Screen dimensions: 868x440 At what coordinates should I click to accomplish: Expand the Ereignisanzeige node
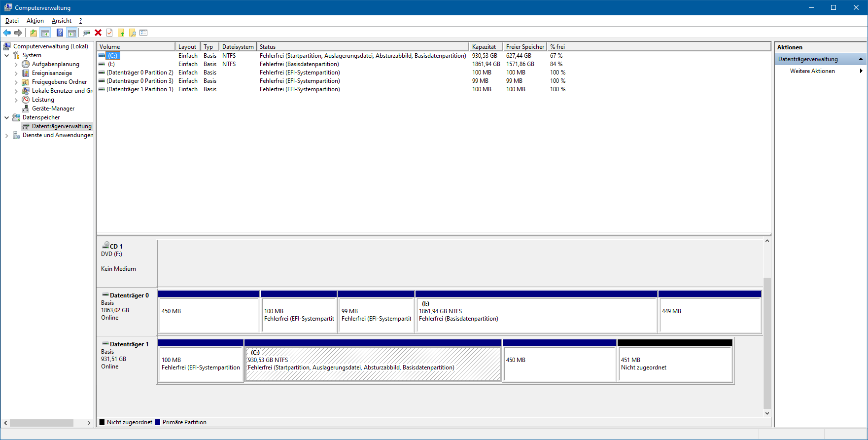[x=16, y=73]
